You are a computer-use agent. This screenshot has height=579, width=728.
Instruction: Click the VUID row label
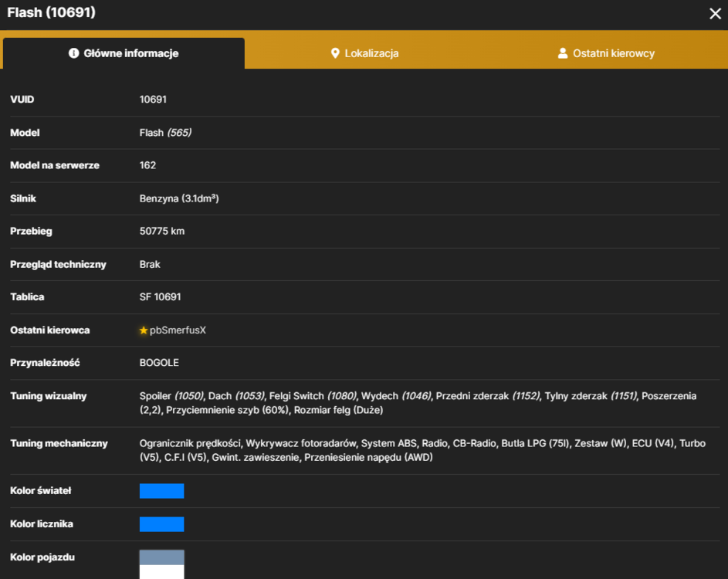(x=22, y=100)
